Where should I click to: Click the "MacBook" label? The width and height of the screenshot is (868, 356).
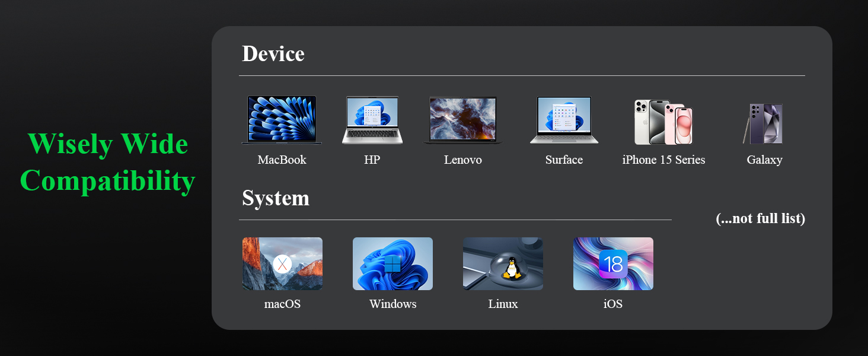pos(282,160)
